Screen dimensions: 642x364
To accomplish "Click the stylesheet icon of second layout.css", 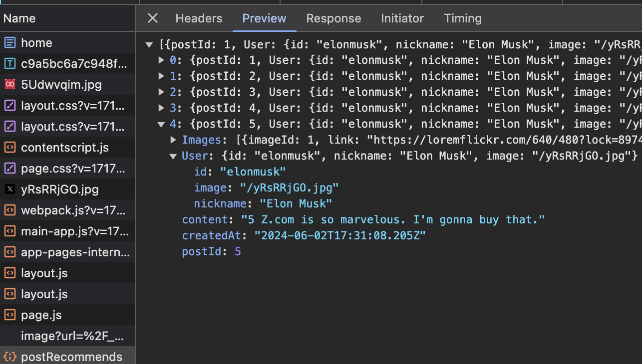I will coord(9,127).
